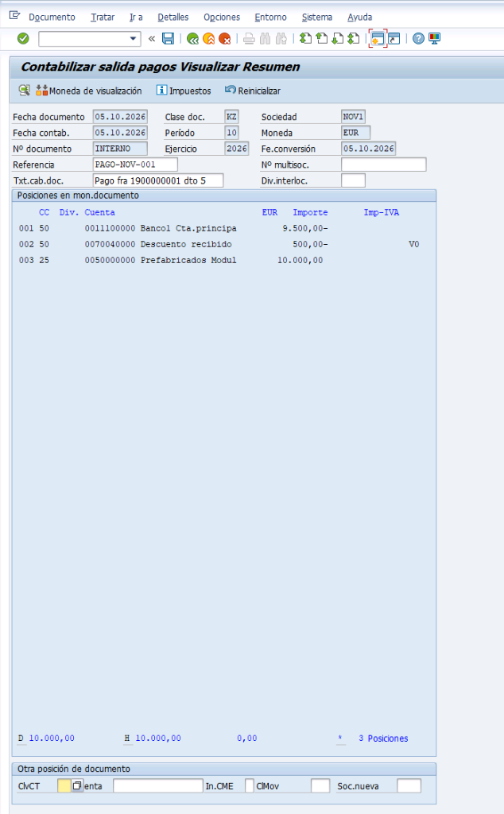Click the Fecha documento field

tap(120, 117)
